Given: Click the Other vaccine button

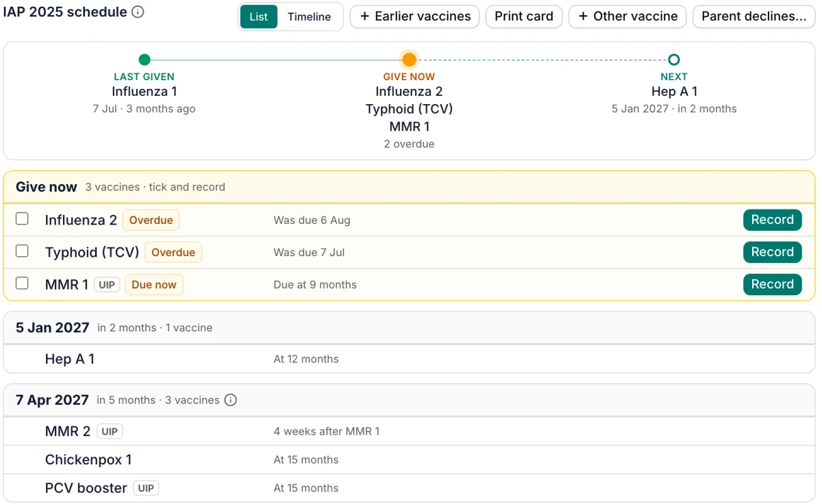Looking at the screenshot, I should tap(628, 16).
